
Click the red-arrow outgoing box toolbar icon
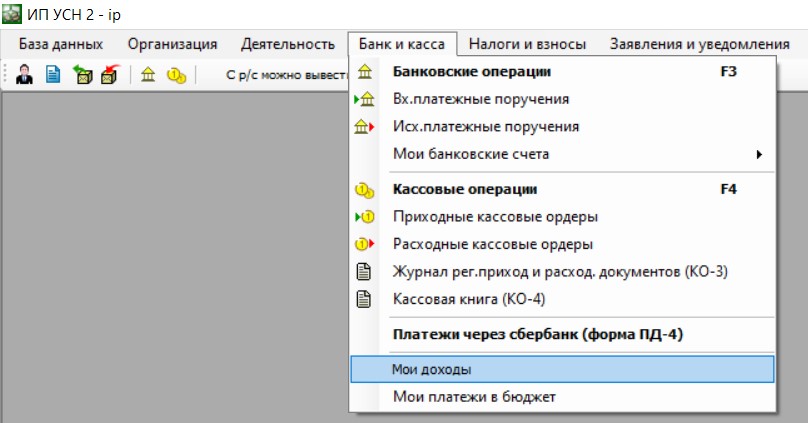click(110, 75)
